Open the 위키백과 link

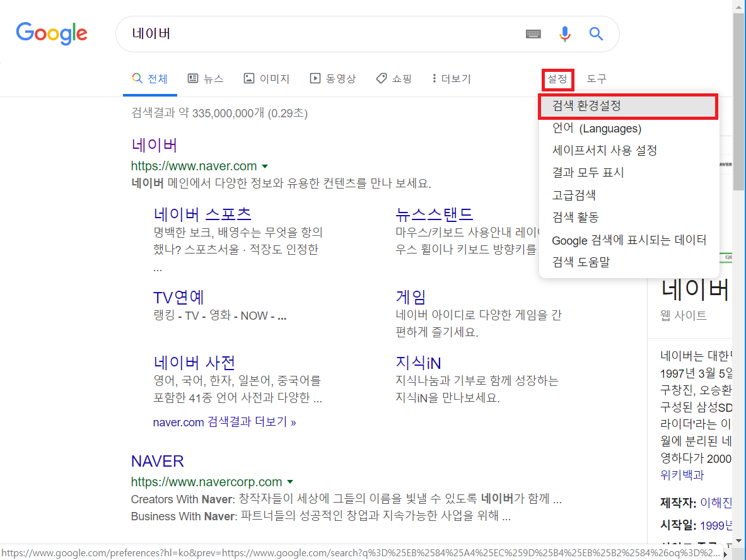pos(682,475)
